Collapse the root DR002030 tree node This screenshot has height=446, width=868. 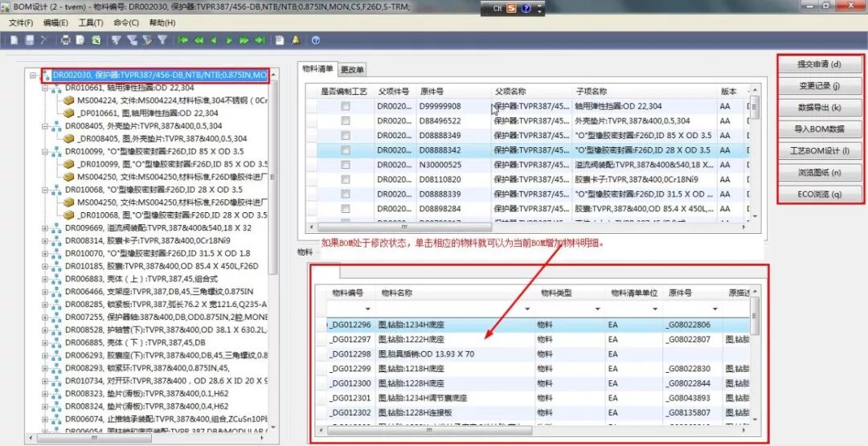(x=33, y=75)
